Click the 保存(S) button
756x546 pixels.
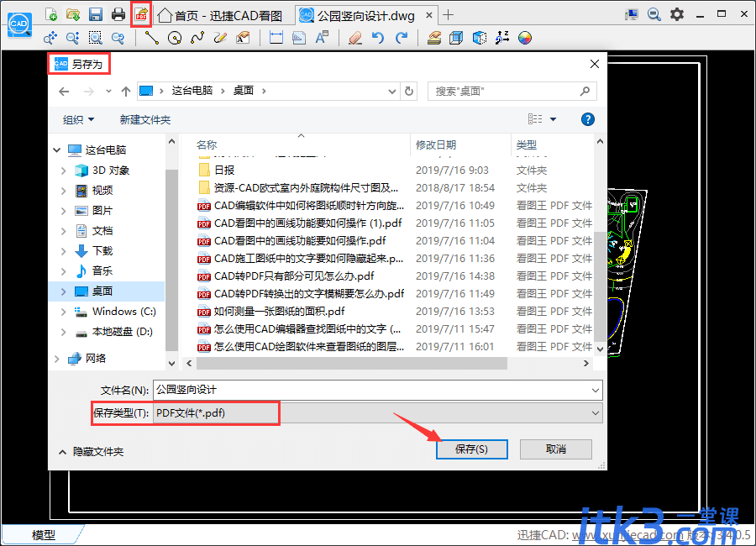pos(471,449)
